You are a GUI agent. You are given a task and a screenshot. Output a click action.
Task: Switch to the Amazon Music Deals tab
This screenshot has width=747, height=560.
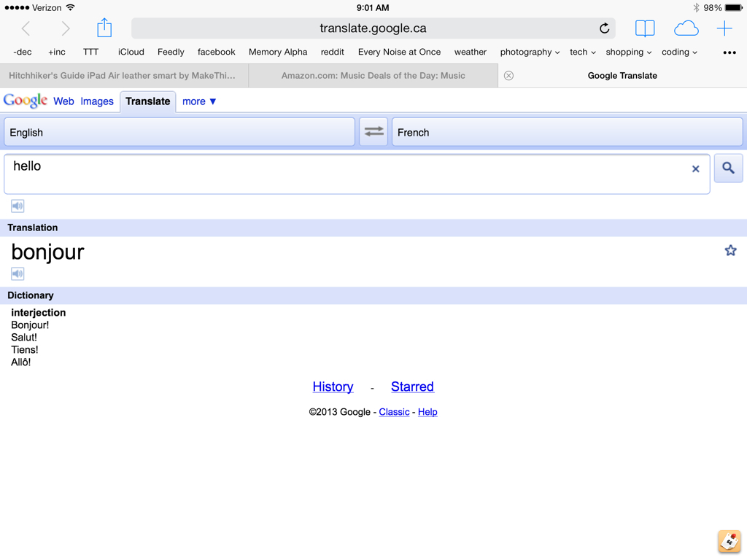click(373, 76)
